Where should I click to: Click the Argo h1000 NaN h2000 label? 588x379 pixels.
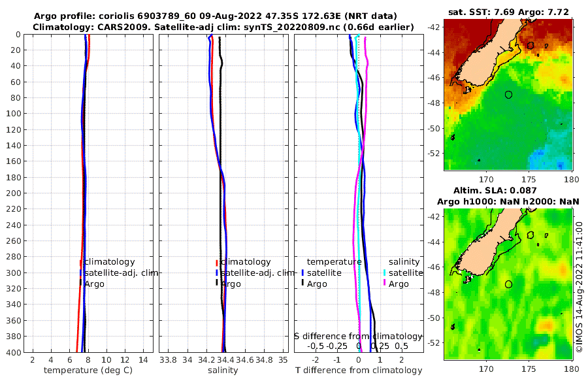[508, 202]
